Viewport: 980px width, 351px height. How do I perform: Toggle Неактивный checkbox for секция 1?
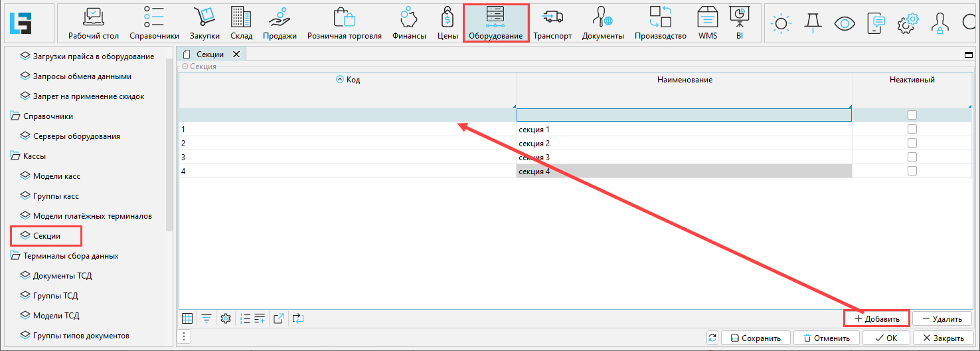point(912,129)
